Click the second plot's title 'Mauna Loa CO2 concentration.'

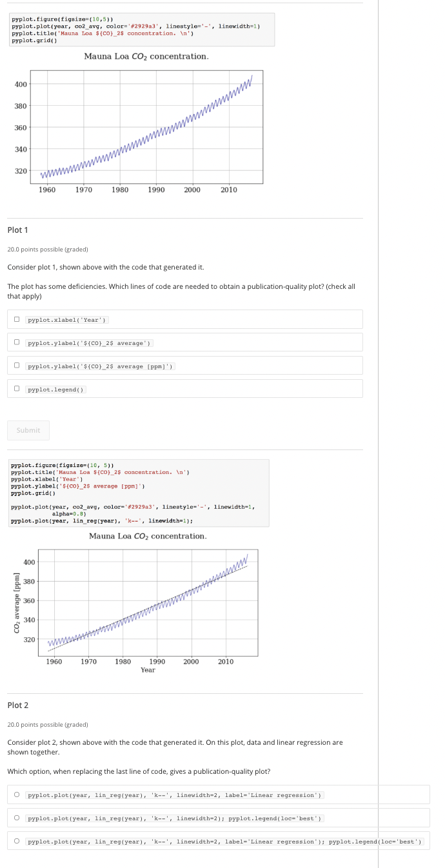point(148,537)
